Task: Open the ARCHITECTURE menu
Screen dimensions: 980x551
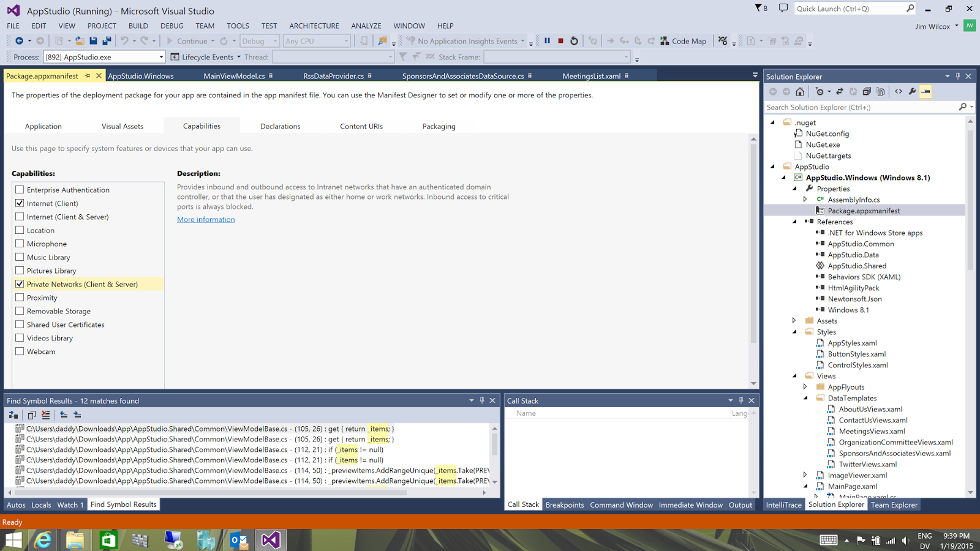Action: (x=314, y=26)
